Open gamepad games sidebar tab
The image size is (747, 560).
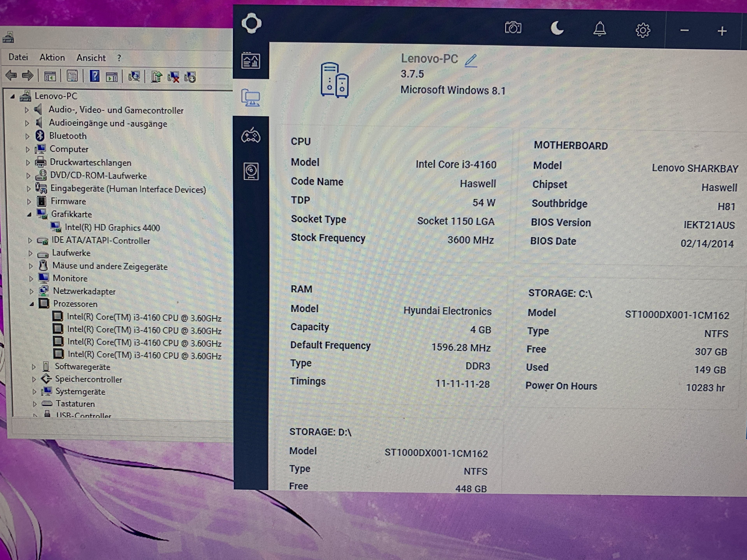251,136
